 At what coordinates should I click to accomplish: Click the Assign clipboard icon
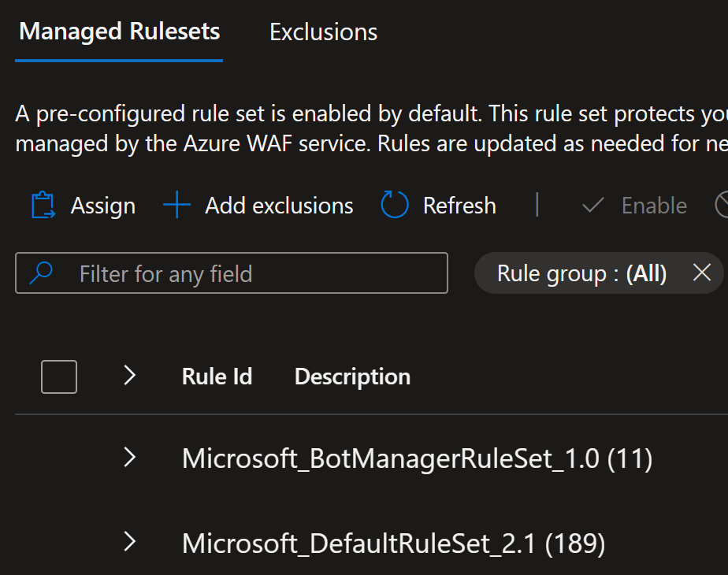[43, 205]
